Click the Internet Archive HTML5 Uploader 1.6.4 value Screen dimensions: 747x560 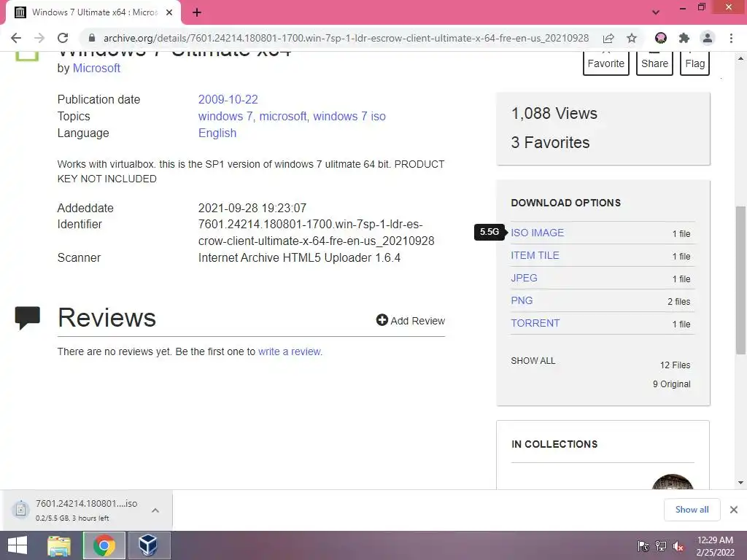299,257
